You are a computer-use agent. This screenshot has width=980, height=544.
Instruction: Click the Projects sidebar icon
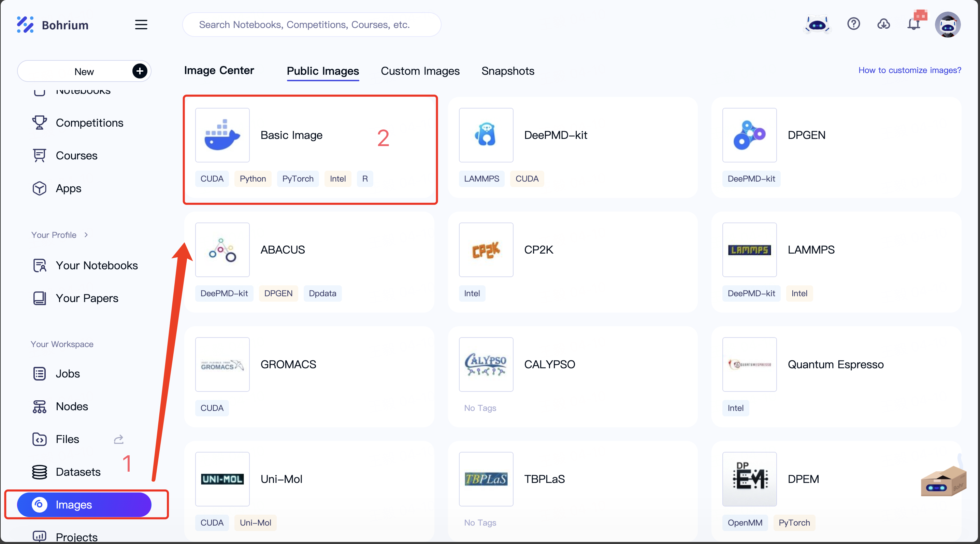pos(39,536)
